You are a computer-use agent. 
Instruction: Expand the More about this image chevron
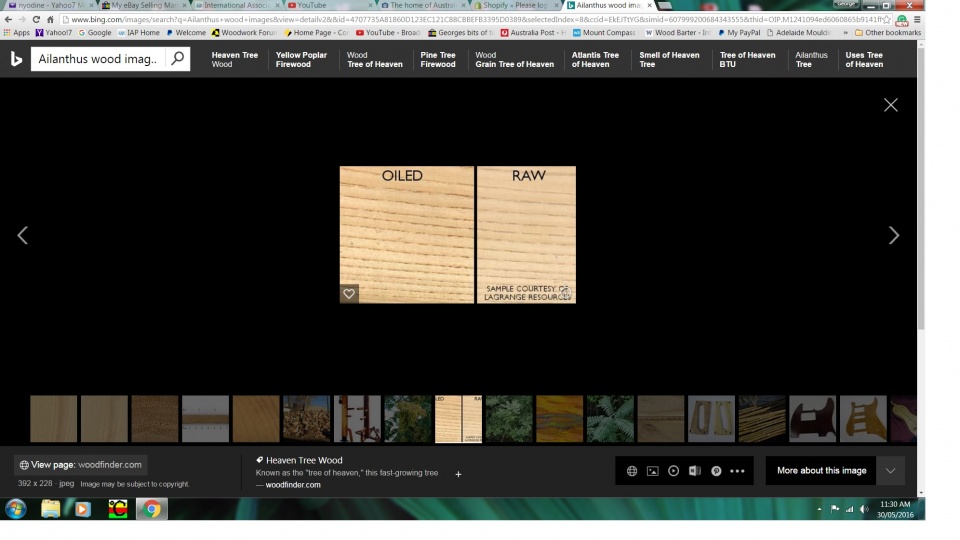(890, 470)
